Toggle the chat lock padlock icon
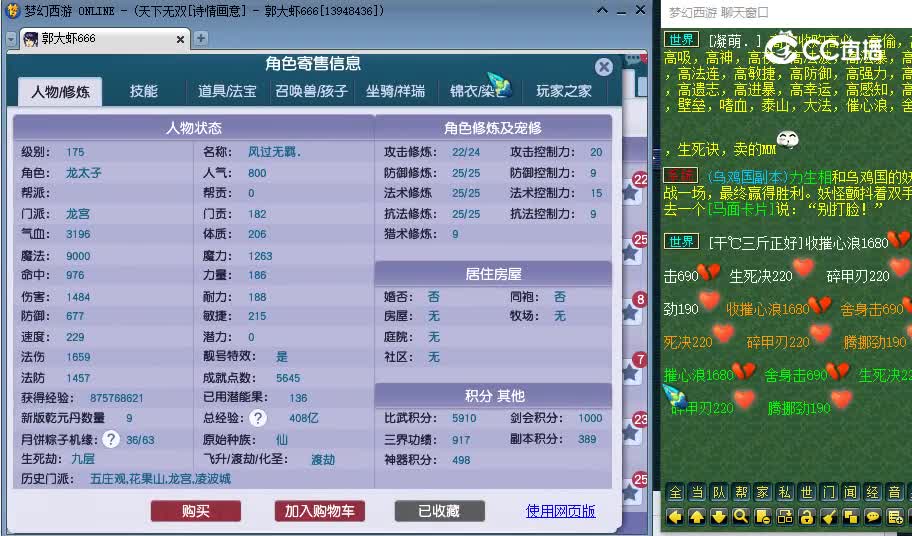The height and width of the screenshot is (536, 912). pyautogui.click(x=807, y=516)
